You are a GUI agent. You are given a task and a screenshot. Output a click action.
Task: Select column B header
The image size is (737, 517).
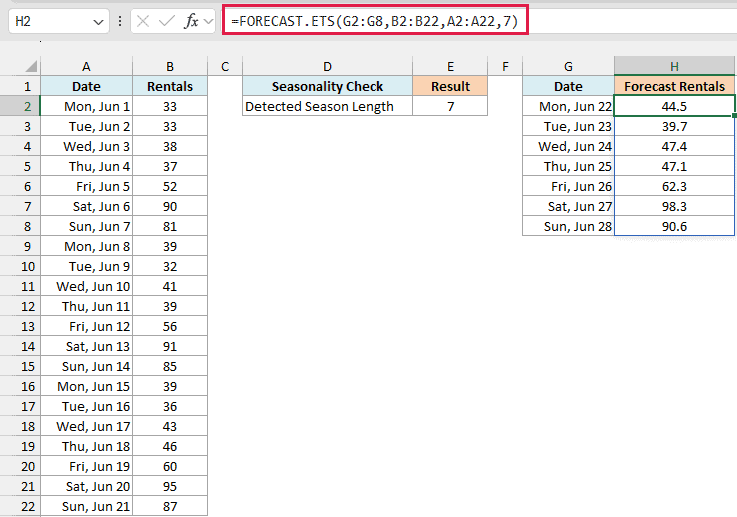(170, 66)
